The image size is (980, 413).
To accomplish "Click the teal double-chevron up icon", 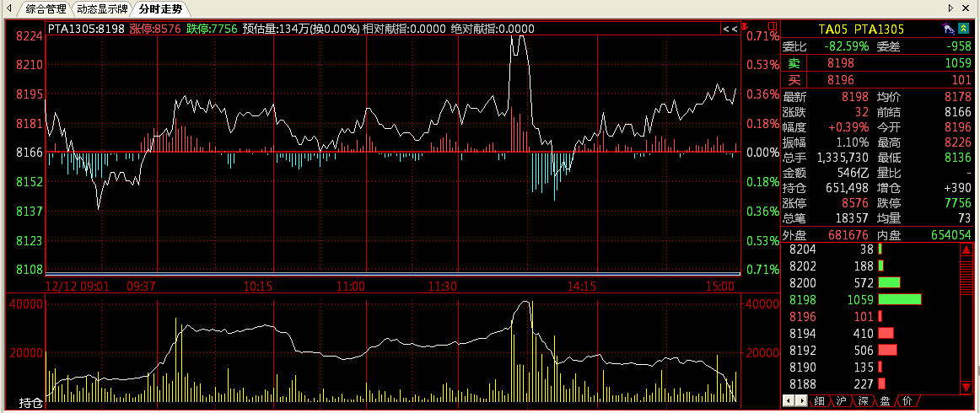I will pyautogui.click(x=964, y=29).
